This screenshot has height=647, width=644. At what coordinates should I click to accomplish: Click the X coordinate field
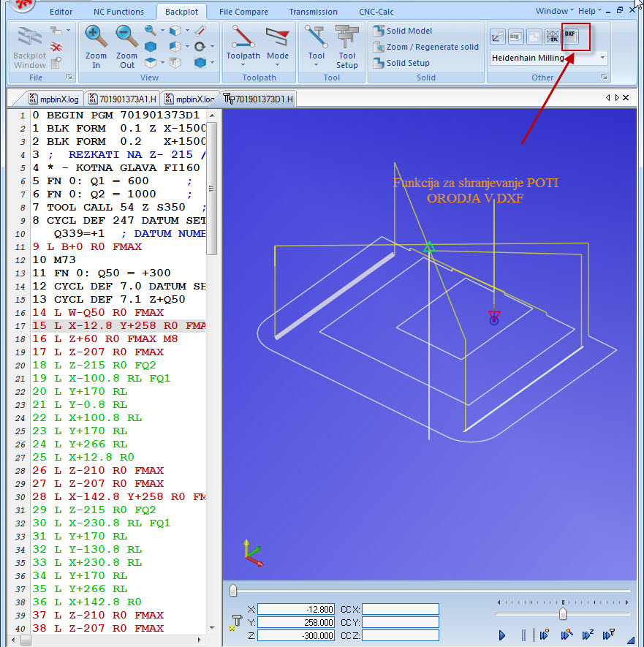tap(295, 609)
